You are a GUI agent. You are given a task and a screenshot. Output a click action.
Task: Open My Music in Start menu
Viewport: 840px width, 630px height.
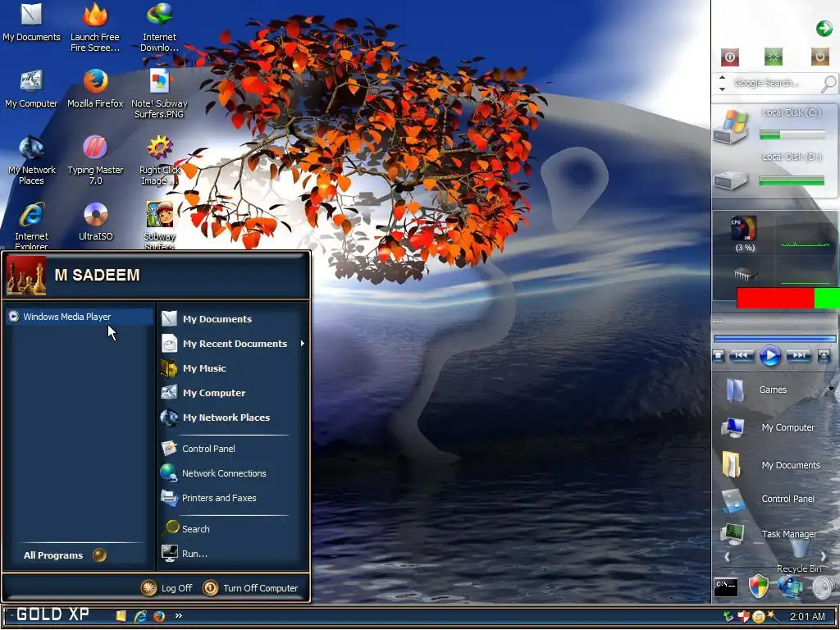(234, 368)
